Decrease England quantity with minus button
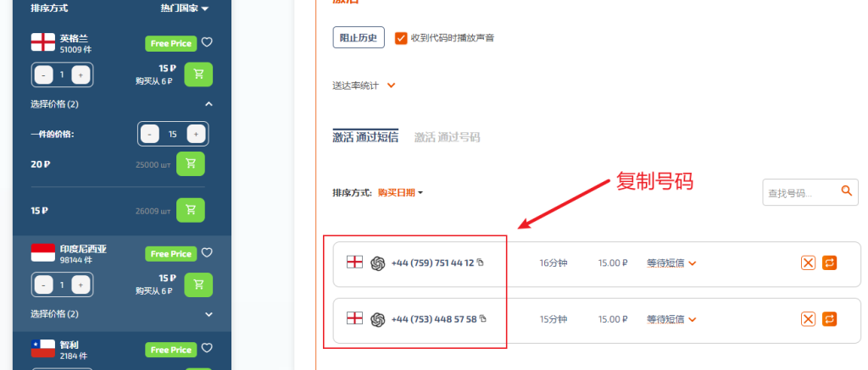 [x=44, y=75]
